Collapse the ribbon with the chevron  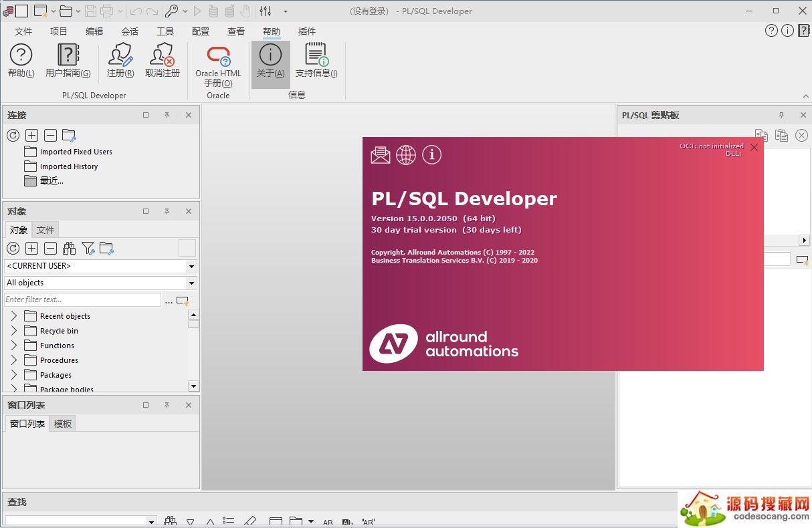pos(805,96)
